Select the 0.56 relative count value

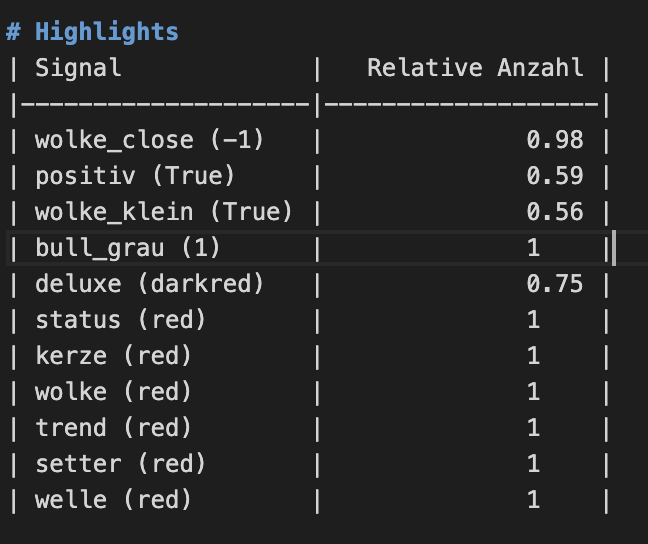pos(555,212)
